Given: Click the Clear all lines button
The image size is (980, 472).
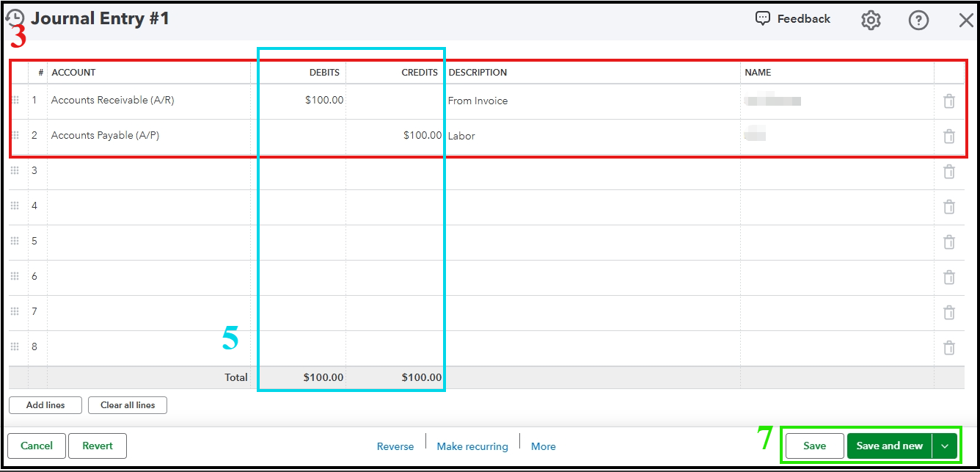Looking at the screenshot, I should click(128, 405).
